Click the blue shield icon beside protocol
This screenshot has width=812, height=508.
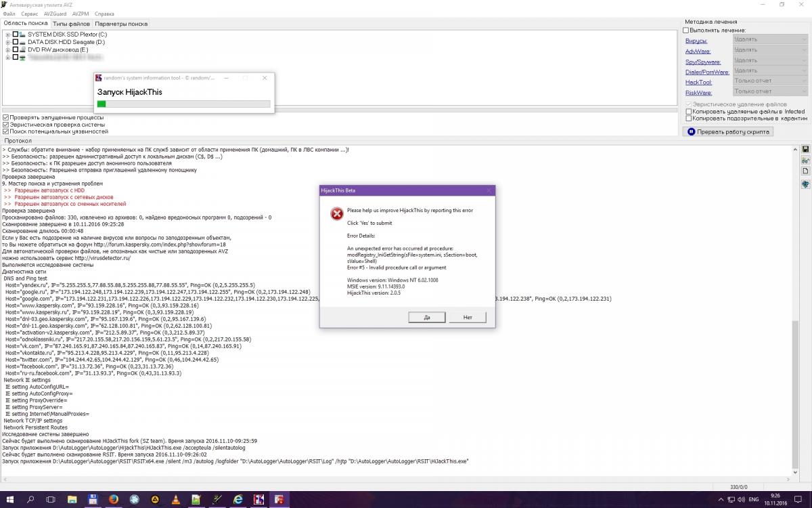tap(805, 184)
